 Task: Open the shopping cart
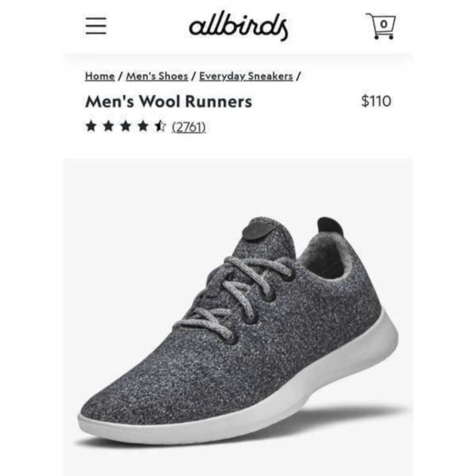pyautogui.click(x=381, y=26)
